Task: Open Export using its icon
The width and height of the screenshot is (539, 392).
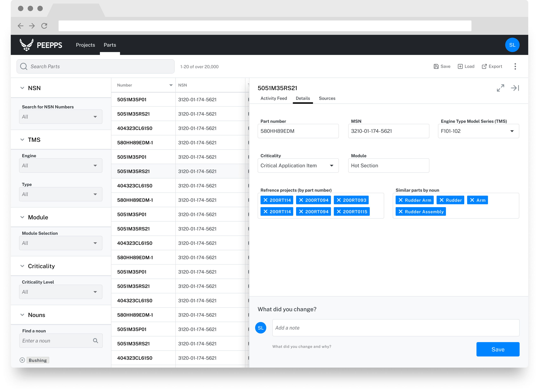Action: tap(485, 66)
